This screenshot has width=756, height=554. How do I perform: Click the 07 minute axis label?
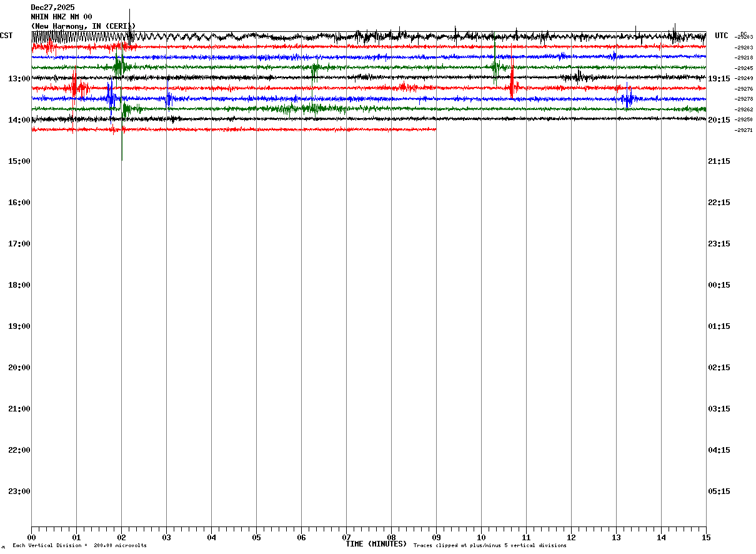346,538
